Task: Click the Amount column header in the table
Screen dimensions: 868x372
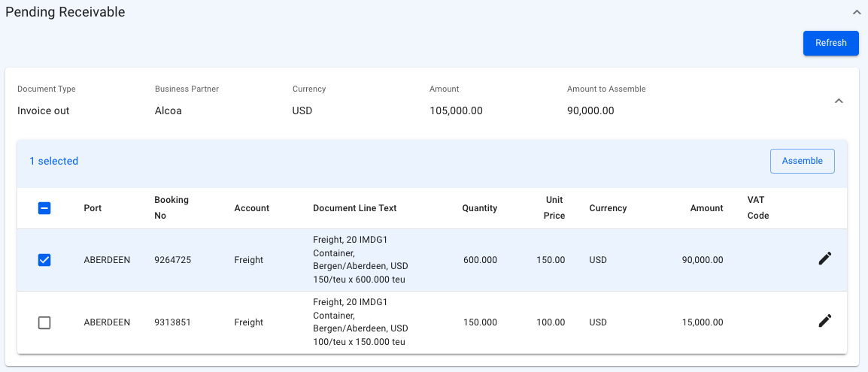Action: point(706,208)
